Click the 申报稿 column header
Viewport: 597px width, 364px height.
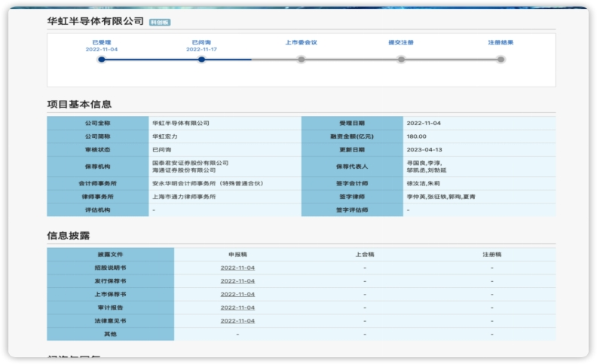237,254
